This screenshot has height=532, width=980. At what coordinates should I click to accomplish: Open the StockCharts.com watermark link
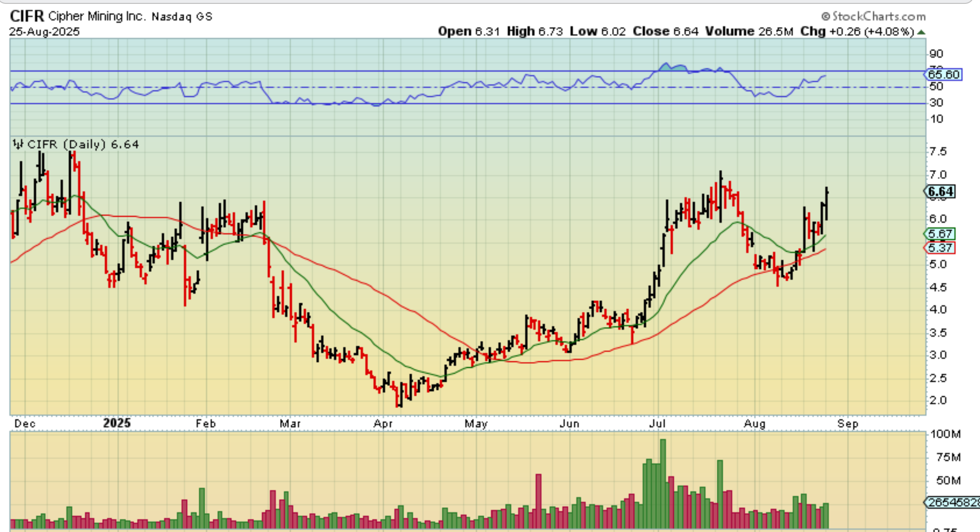pos(878,16)
